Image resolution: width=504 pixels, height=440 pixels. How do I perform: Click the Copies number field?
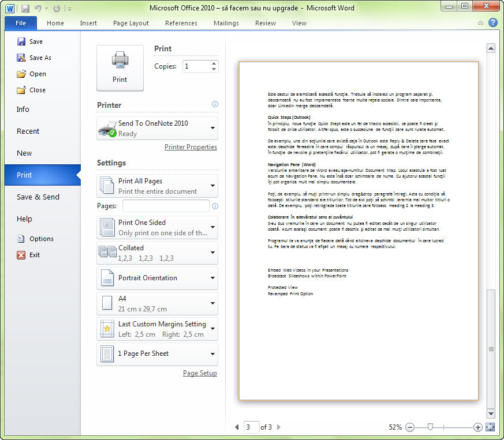[x=197, y=66]
